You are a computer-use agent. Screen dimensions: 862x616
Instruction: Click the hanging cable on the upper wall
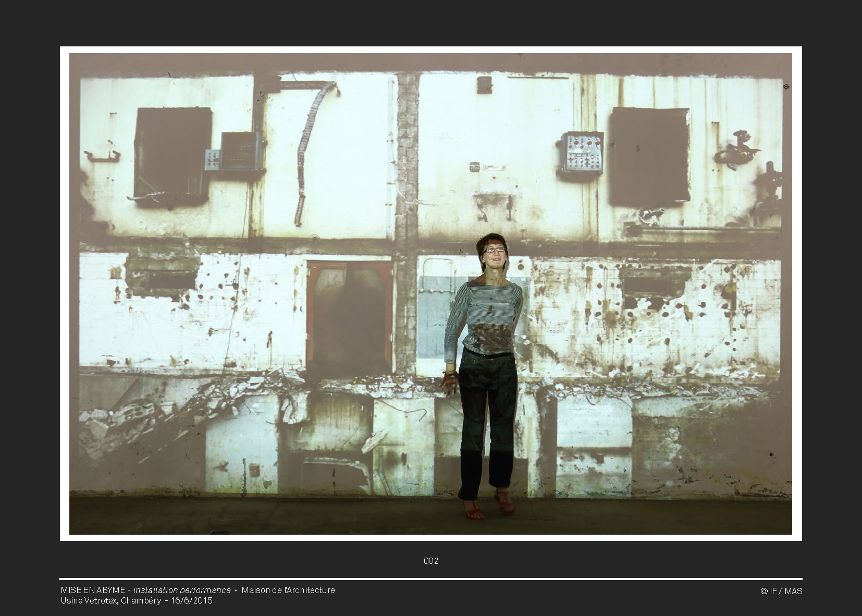coord(309,146)
